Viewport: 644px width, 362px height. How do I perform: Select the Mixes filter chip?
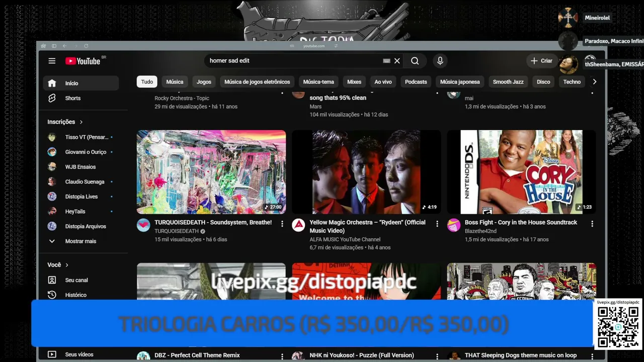[354, 82]
